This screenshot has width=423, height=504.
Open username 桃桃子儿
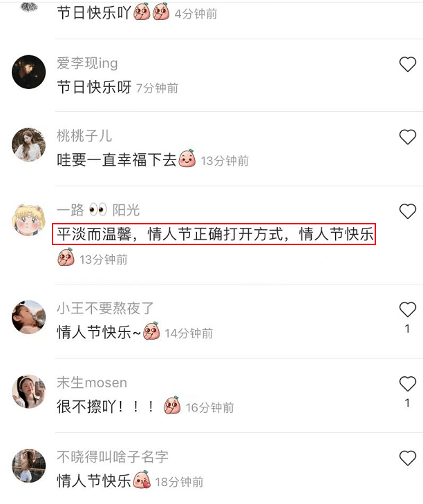(84, 135)
